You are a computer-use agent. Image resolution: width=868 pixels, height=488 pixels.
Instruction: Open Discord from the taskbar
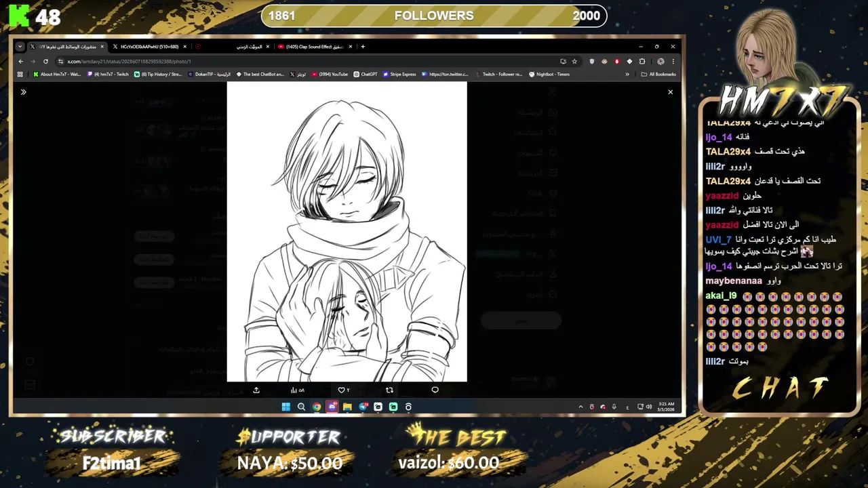pos(332,407)
